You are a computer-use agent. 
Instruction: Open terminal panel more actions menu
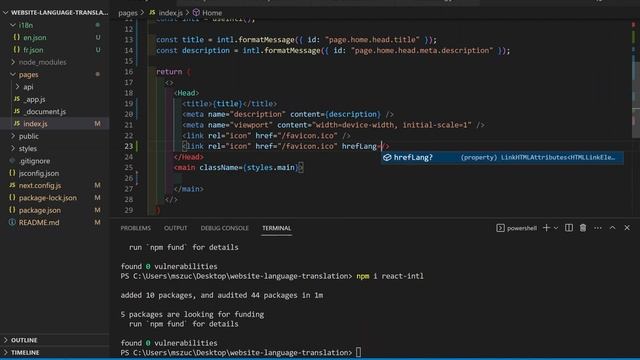(x=598, y=228)
